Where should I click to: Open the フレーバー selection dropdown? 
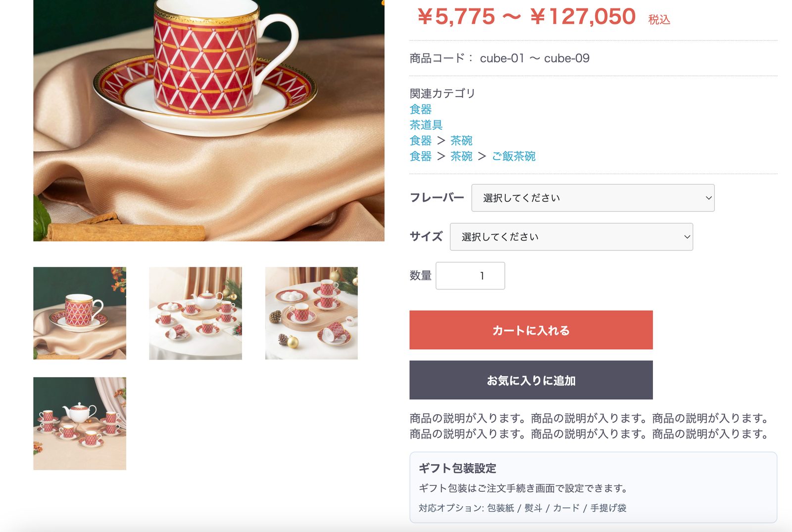(x=593, y=197)
